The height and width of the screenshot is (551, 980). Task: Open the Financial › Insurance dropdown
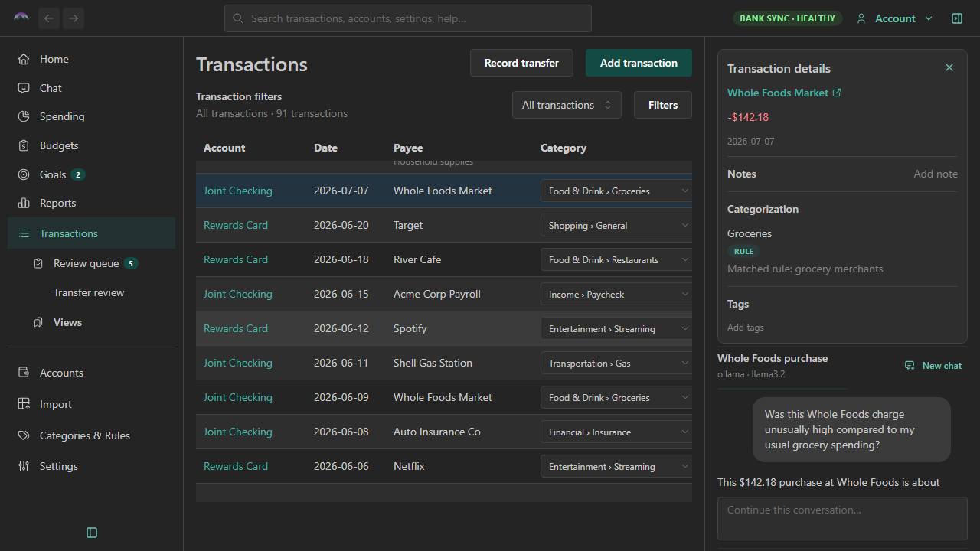pyautogui.click(x=617, y=432)
